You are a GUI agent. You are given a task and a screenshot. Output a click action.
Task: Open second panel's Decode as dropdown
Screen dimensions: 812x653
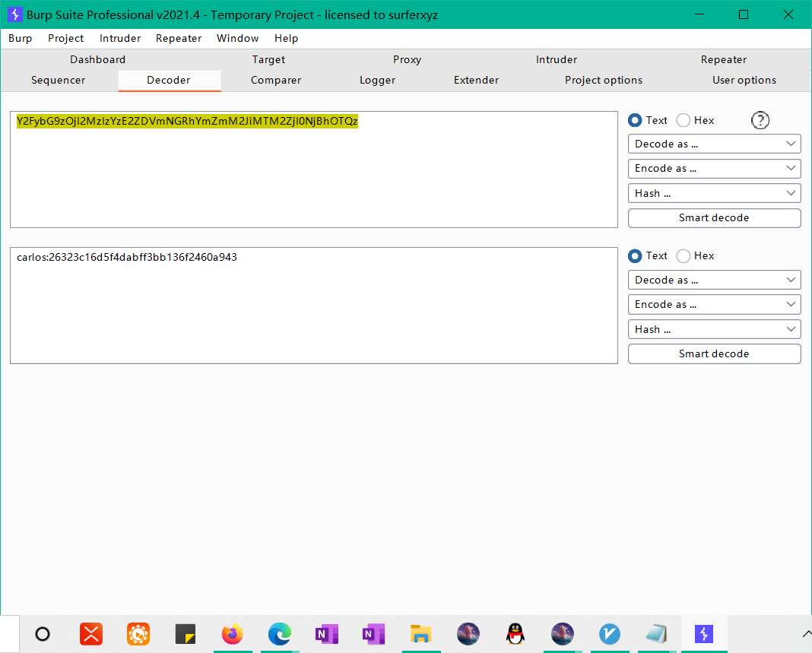coord(714,281)
